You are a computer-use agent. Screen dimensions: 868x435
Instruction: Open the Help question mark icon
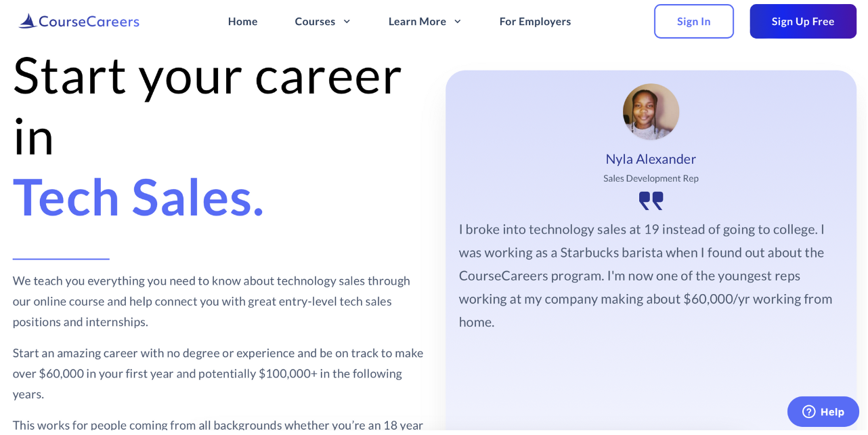coord(810,411)
